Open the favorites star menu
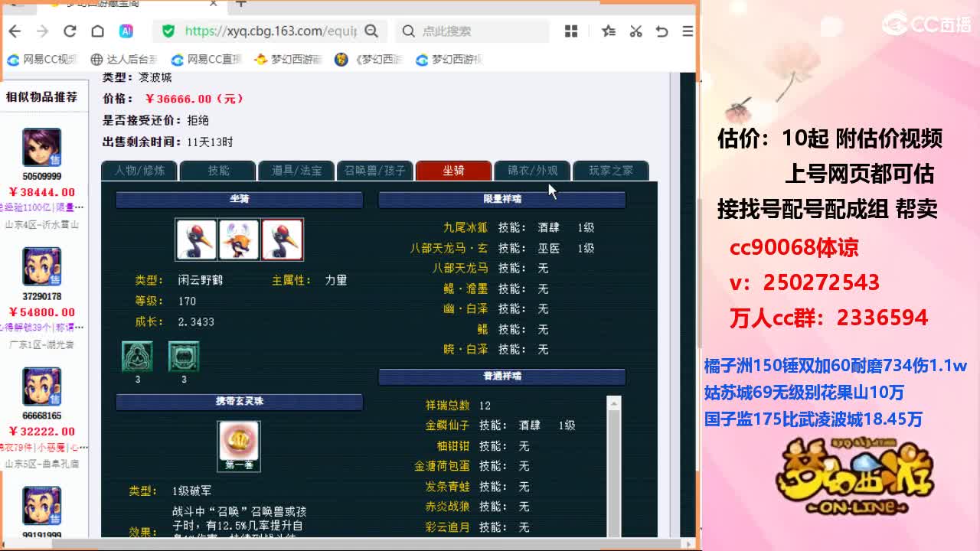980x551 pixels. pos(609,31)
